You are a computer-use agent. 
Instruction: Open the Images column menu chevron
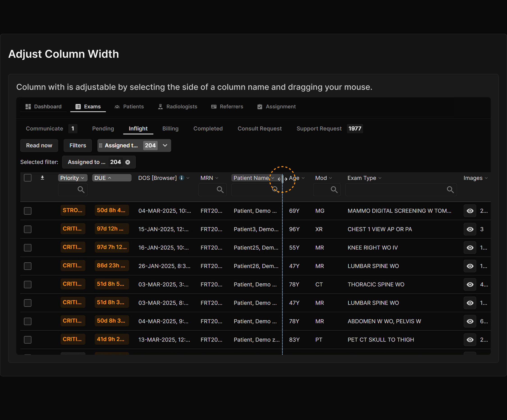486,178
